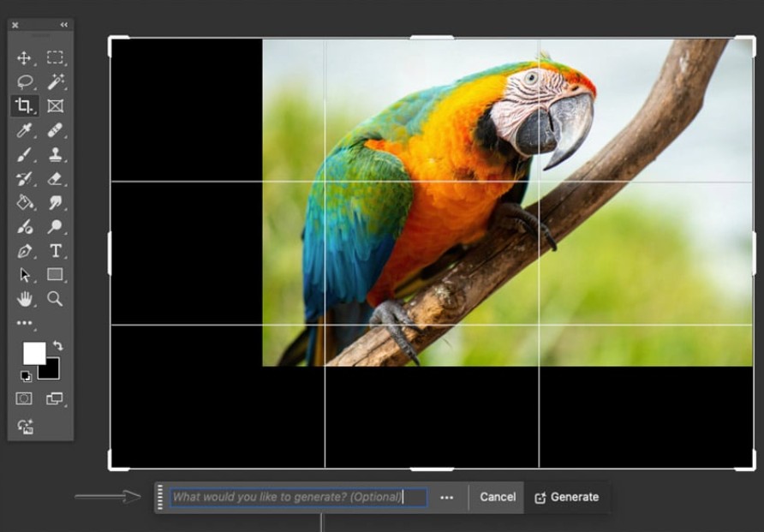Choose the Magic Wand tool

click(55, 82)
